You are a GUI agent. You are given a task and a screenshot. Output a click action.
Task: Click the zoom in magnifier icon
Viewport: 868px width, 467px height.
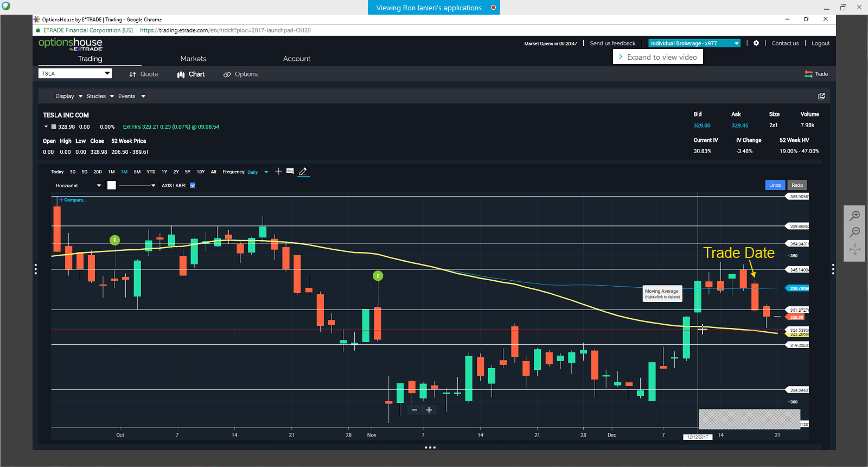(x=855, y=215)
